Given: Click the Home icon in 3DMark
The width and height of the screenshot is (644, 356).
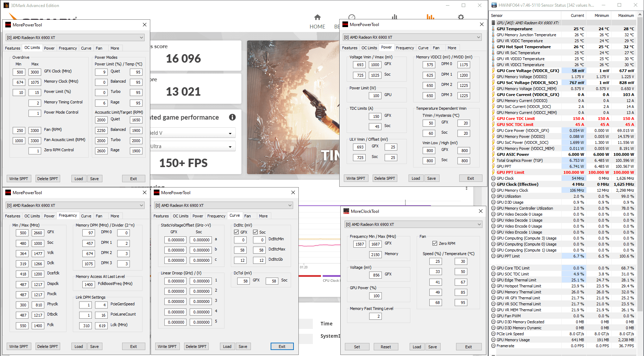Looking at the screenshot, I should (317, 17).
